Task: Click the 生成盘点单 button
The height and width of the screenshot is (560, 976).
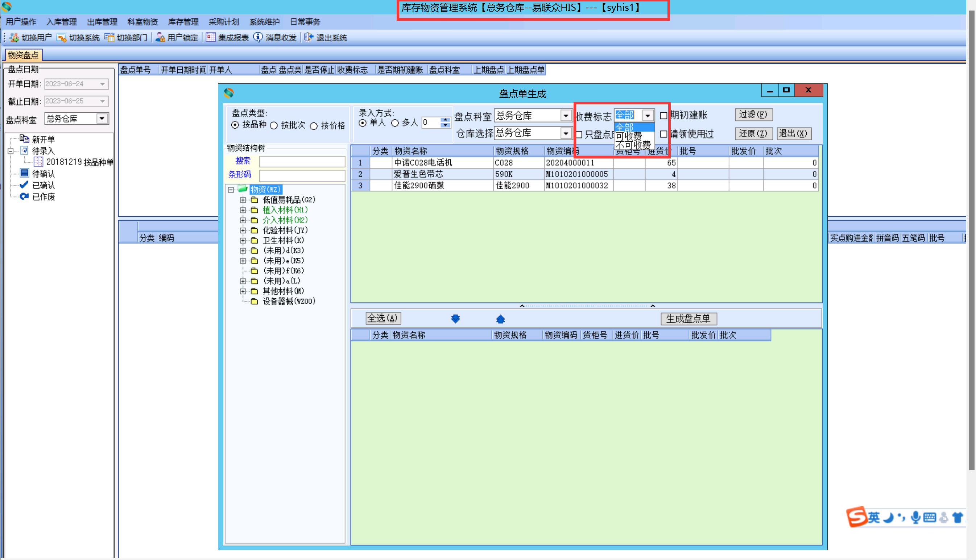Action: click(688, 319)
